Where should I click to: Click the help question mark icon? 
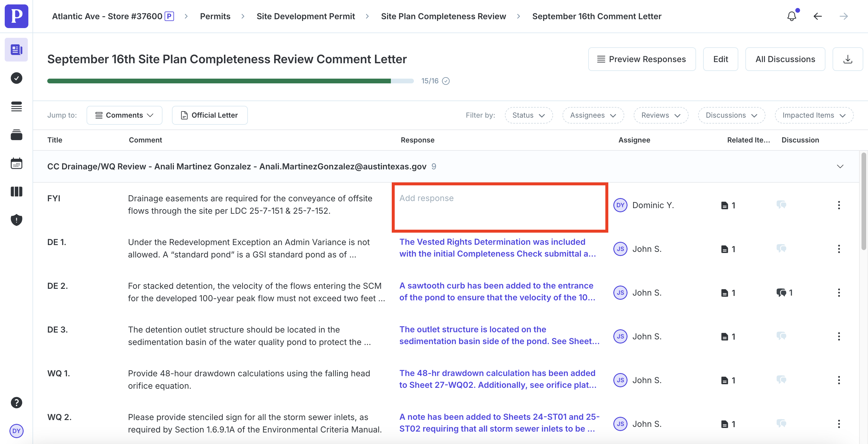pos(16,403)
